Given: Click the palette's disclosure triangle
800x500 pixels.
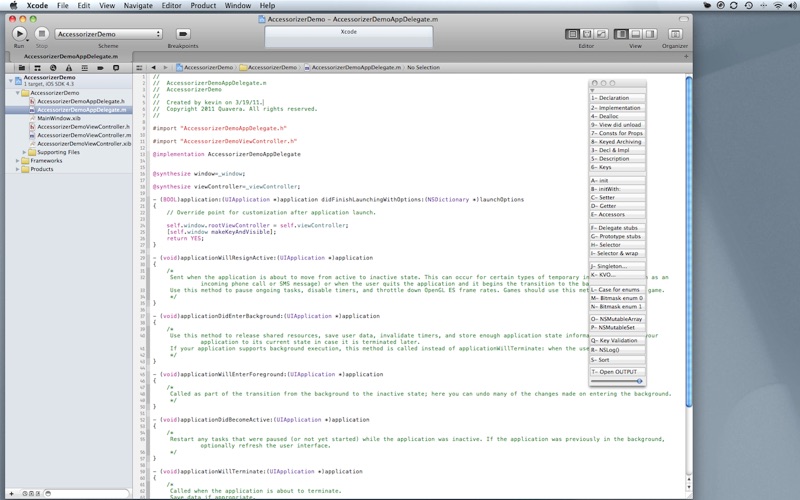Looking at the screenshot, I should pyautogui.click(x=592, y=90).
